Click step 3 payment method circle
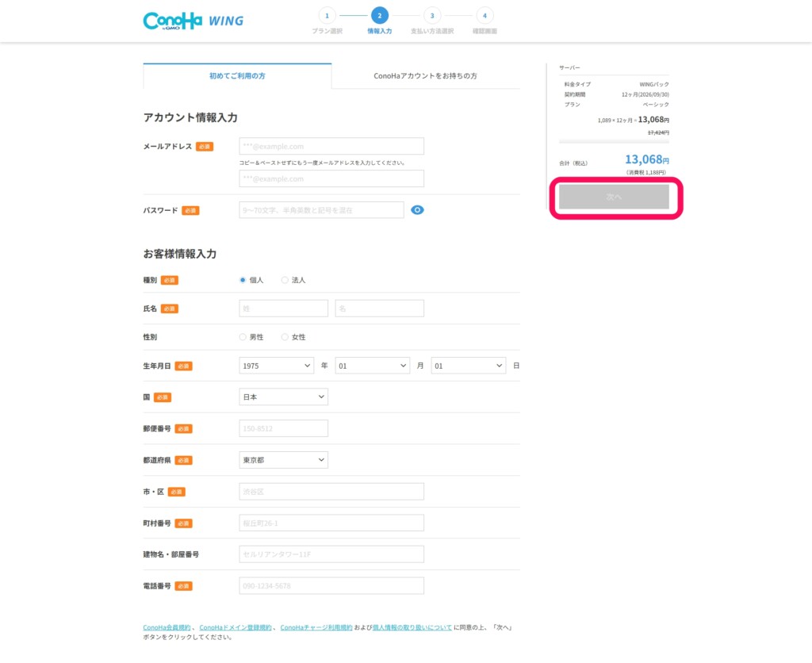This screenshot has height=663, width=812. 431,15
